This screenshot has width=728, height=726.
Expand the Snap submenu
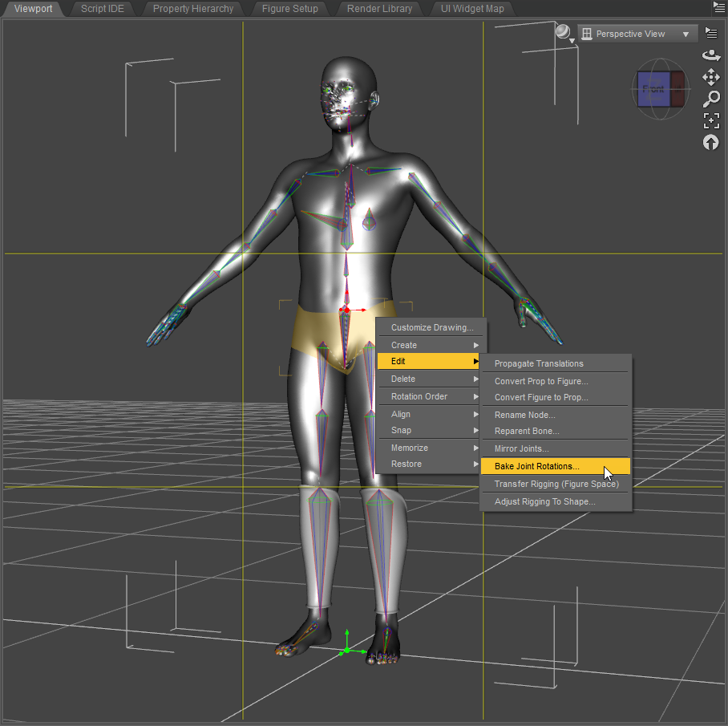pyautogui.click(x=430, y=430)
